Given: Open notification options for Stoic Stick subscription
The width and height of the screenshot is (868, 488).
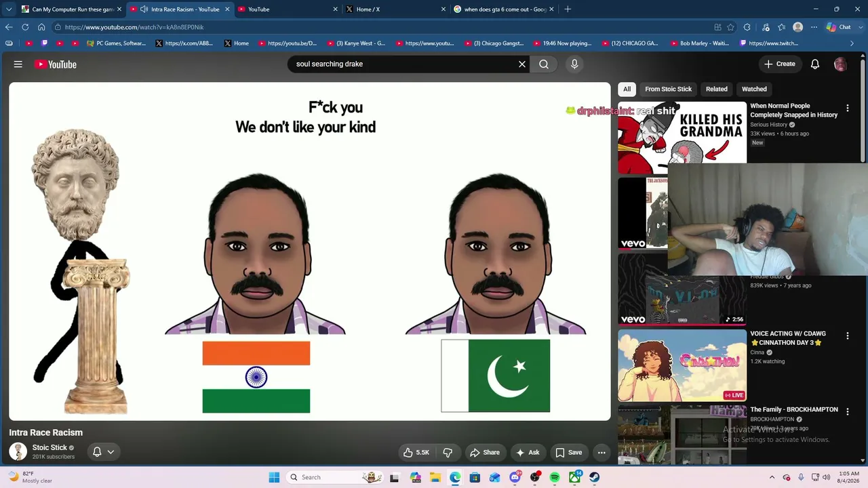Looking at the screenshot, I should click(103, 451).
